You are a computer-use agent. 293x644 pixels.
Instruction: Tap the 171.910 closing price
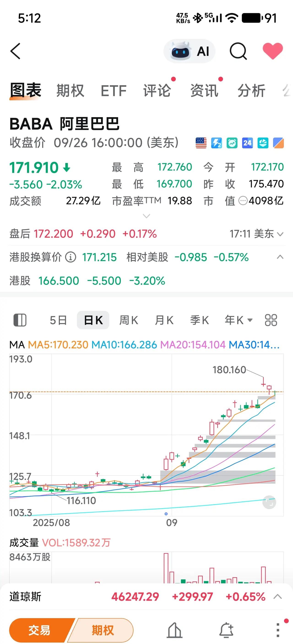[34, 167]
